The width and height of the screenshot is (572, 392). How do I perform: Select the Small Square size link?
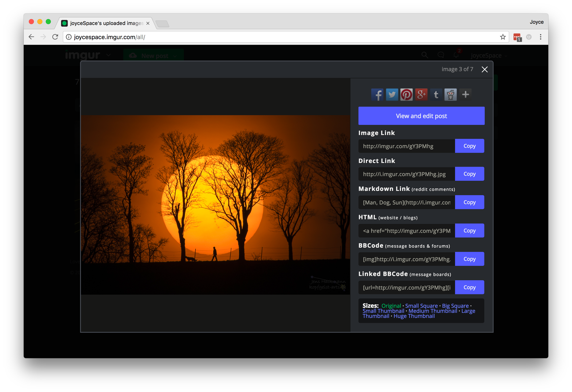421,306
